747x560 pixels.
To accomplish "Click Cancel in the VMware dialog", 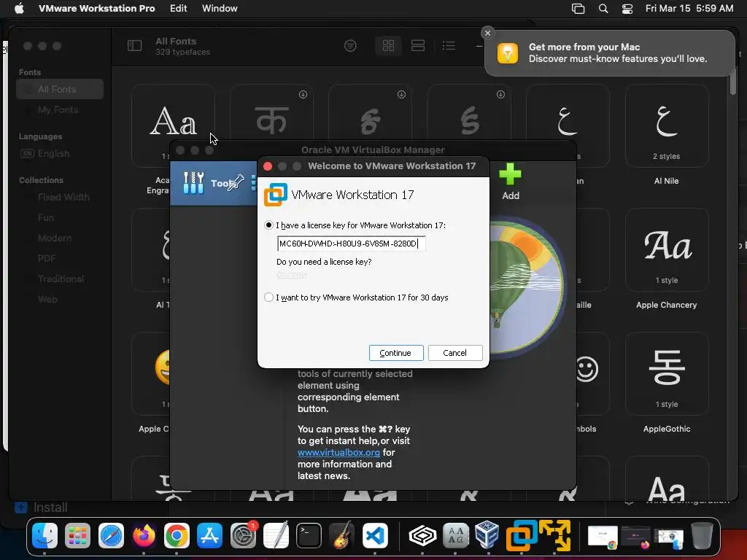I will (x=455, y=353).
